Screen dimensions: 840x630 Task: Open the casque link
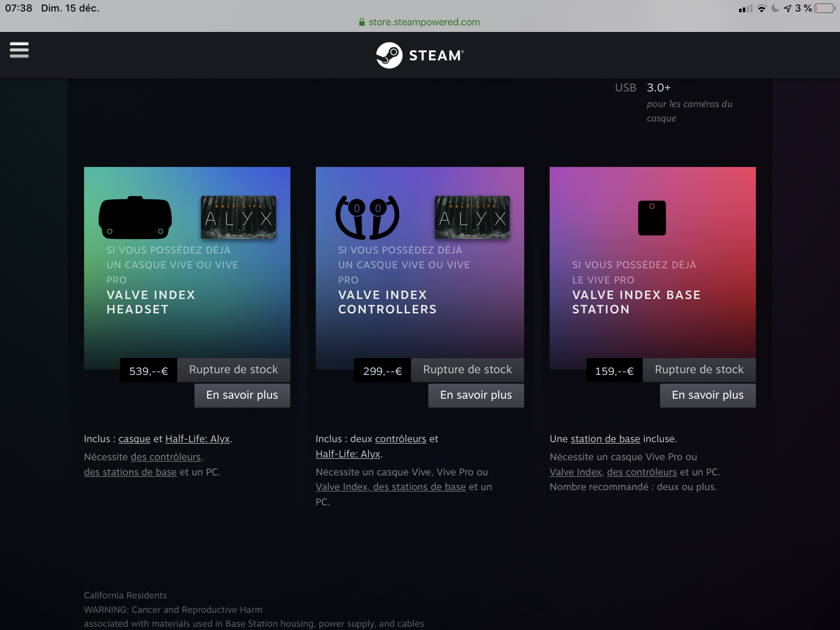[x=135, y=439]
